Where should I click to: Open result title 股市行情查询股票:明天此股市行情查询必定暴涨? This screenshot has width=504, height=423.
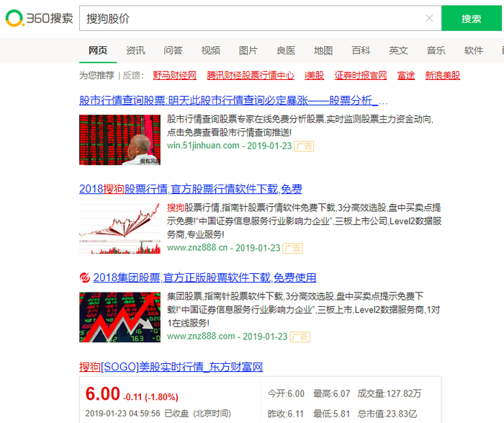click(x=233, y=100)
